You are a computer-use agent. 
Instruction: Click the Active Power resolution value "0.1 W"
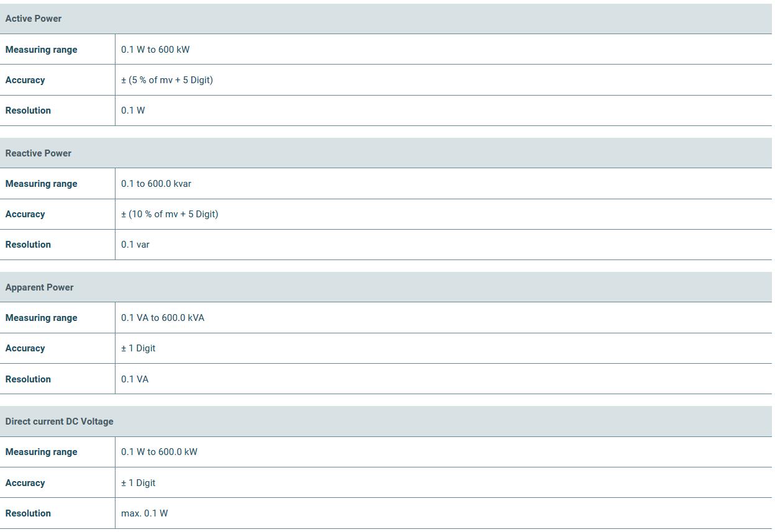pos(133,110)
